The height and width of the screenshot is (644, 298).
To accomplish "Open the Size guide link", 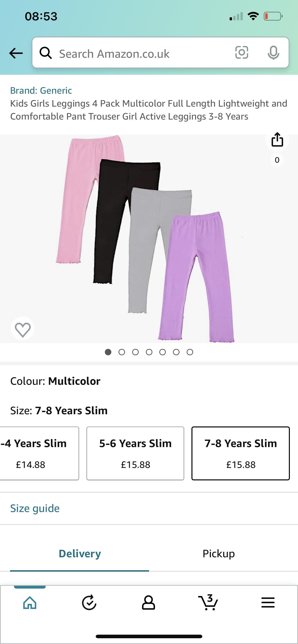I will tap(35, 508).
